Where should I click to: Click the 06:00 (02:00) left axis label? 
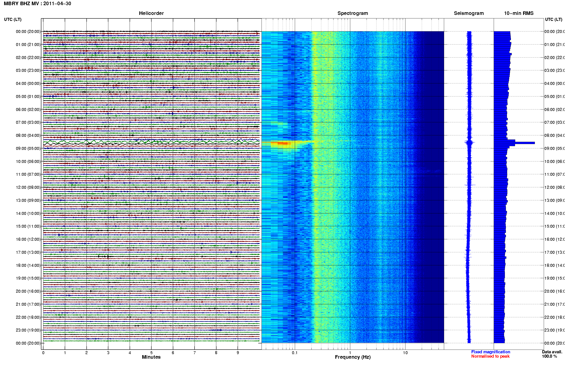tap(28, 109)
